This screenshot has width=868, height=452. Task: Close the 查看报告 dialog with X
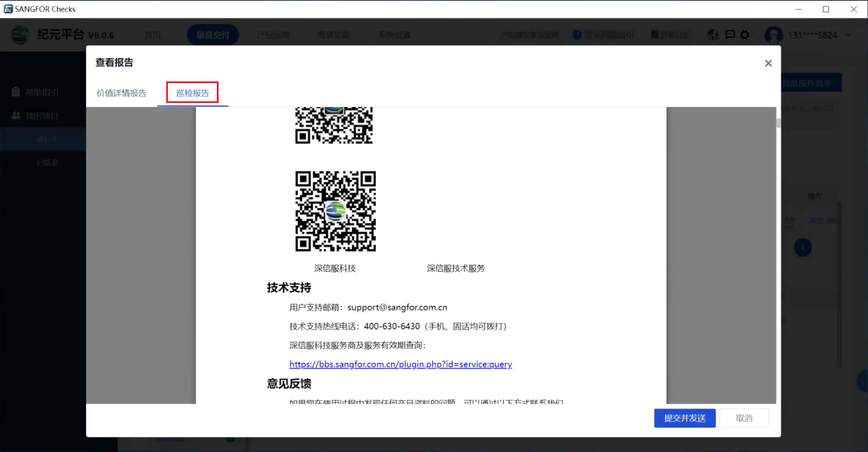(x=768, y=63)
